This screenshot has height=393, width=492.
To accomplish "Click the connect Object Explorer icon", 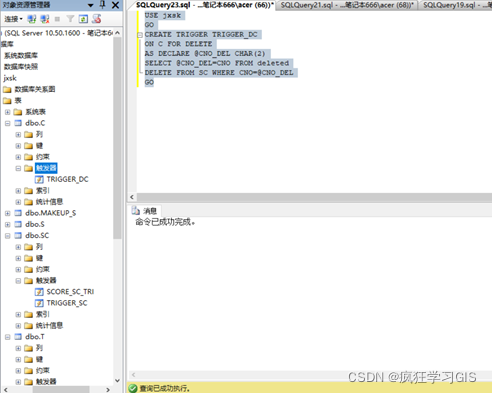I will (x=32, y=19).
